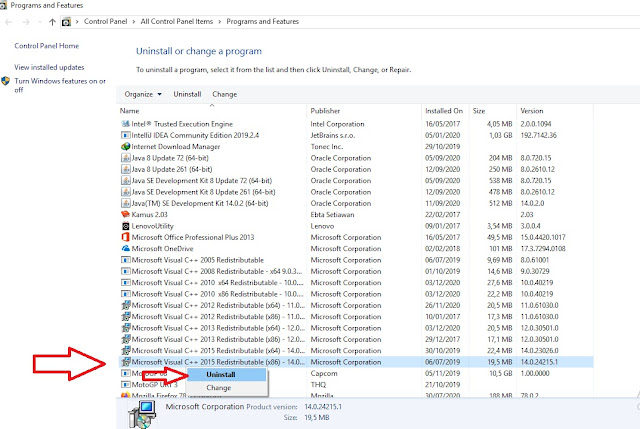Click the Intel Trusted Execution Engine icon
The image size is (640, 429).
126,124
